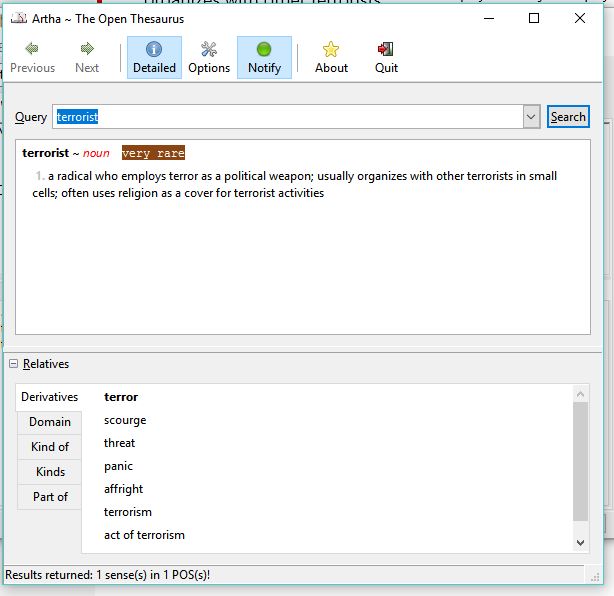This screenshot has height=596, width=614.
Task: Click the Next navigation arrow icon
Action: (x=87, y=49)
